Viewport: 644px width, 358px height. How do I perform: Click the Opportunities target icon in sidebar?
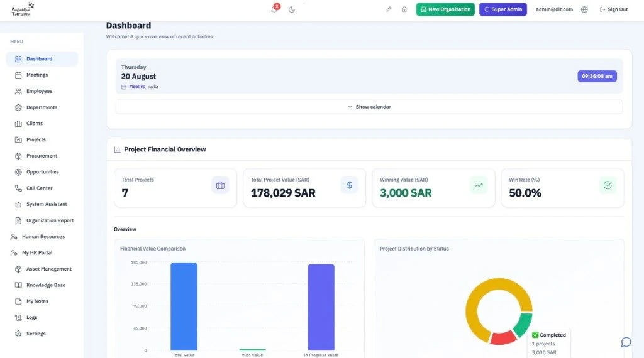[18, 172]
